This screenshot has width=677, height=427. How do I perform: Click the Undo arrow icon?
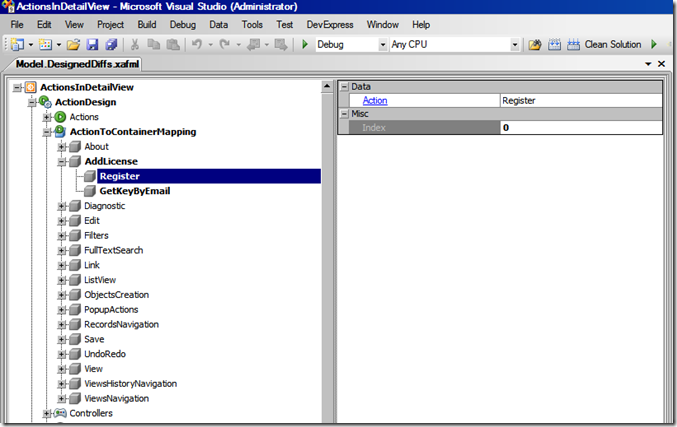197,44
